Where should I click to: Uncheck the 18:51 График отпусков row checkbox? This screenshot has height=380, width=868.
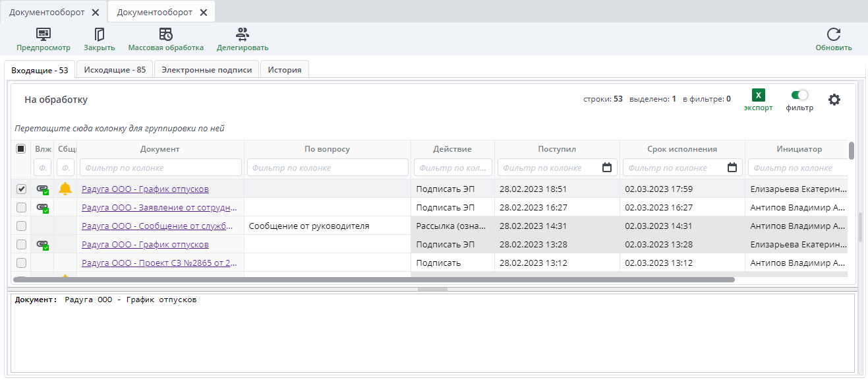21,189
